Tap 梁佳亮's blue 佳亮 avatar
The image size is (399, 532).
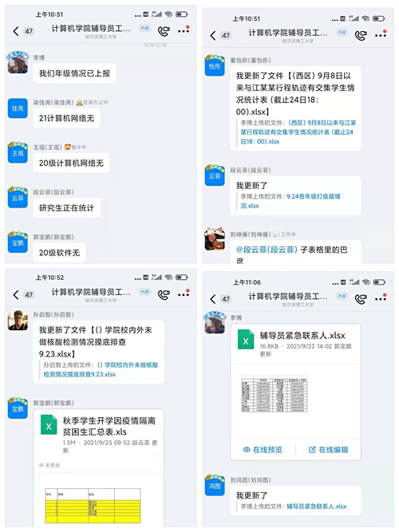pos(18,108)
